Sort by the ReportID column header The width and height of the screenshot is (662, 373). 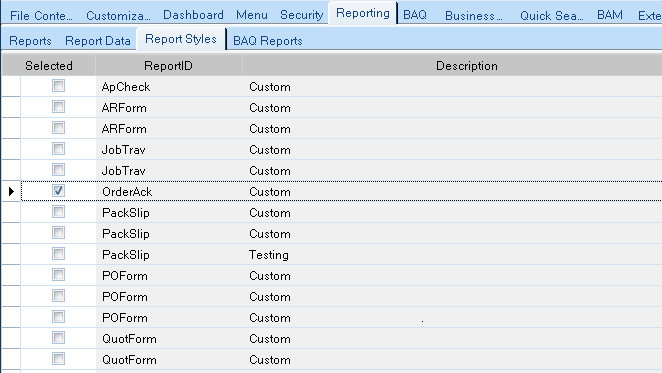point(168,66)
